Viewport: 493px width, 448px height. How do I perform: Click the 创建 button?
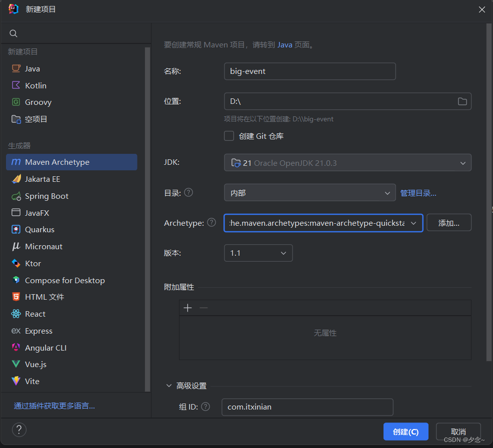point(405,431)
